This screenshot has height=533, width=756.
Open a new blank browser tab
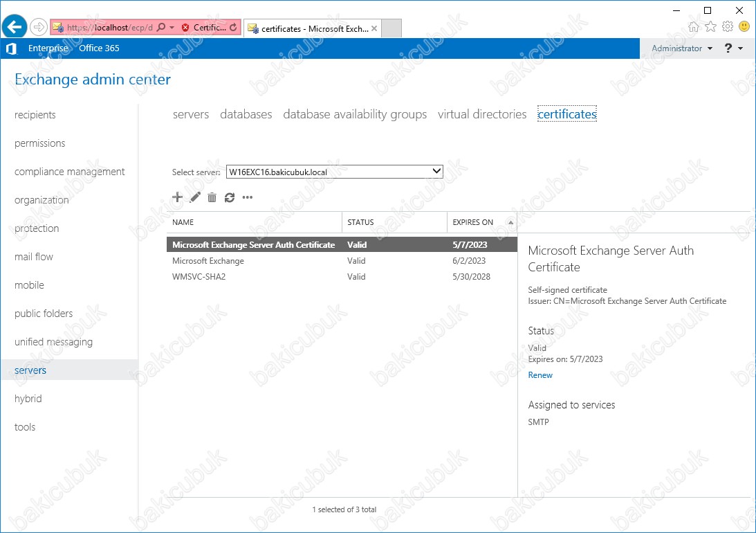click(x=391, y=28)
